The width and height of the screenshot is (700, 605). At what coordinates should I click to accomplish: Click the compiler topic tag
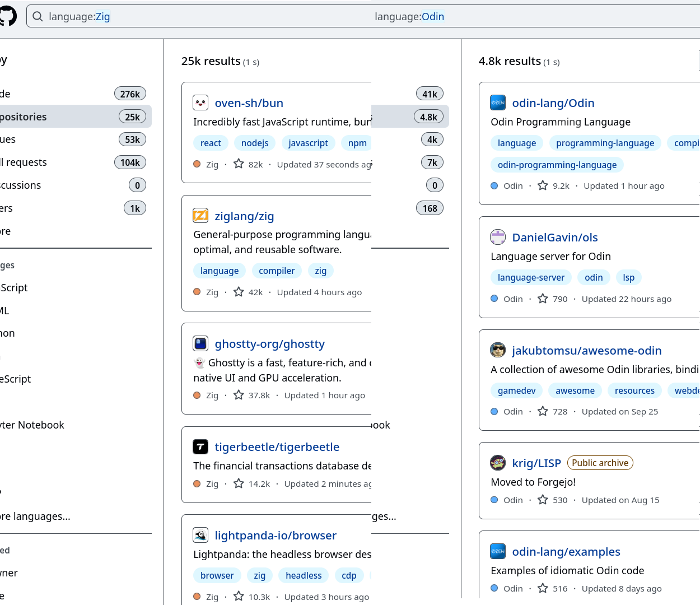pos(277,271)
